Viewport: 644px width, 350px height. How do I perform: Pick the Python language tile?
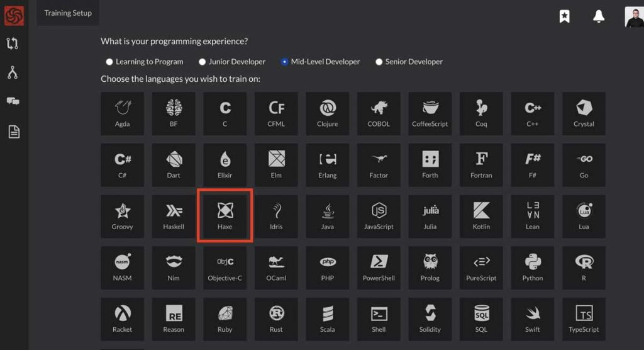532,268
